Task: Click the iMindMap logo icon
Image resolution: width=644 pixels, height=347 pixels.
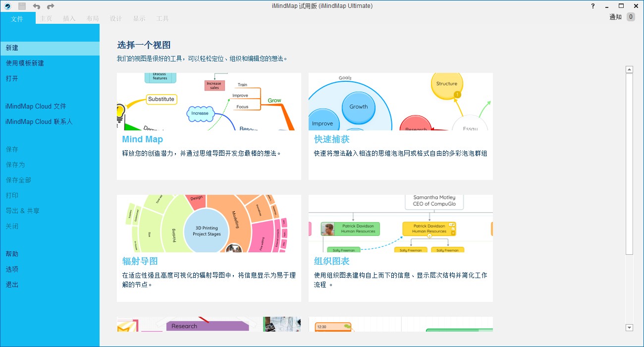Action: pos(7,6)
